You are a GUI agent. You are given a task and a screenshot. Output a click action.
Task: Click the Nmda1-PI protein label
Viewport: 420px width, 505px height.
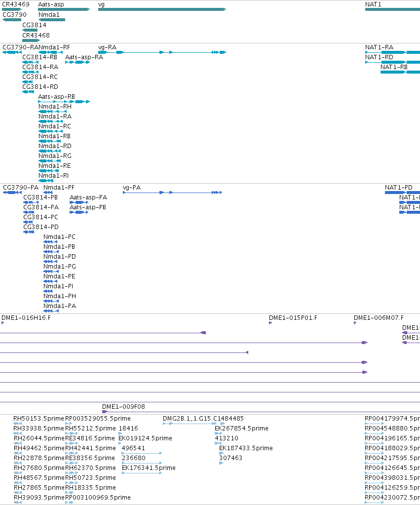58,286
